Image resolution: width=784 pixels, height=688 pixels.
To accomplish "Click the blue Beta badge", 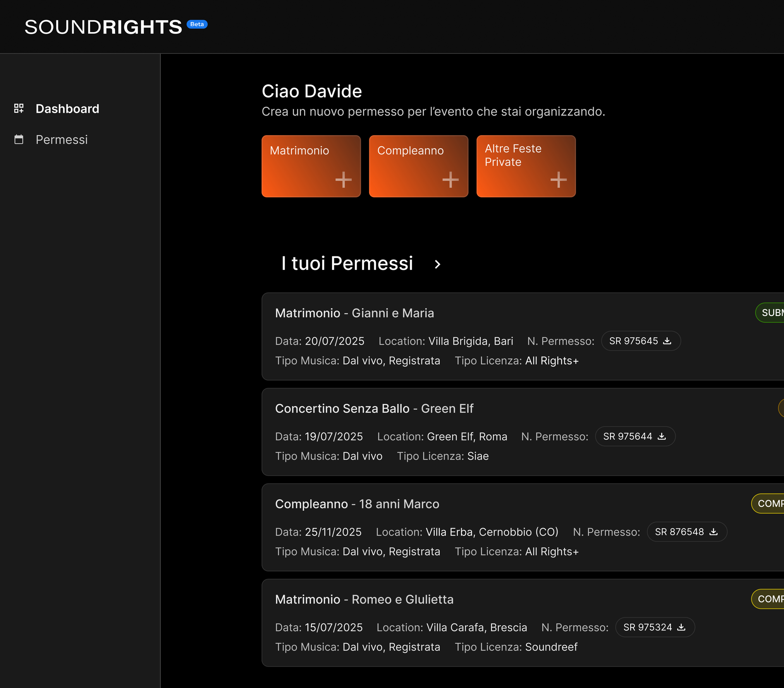I will coord(197,24).
